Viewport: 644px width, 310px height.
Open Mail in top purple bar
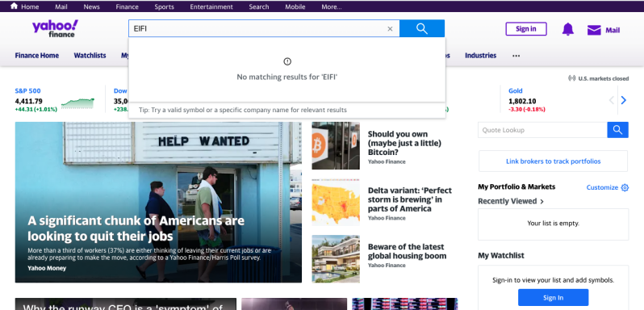(x=61, y=6)
